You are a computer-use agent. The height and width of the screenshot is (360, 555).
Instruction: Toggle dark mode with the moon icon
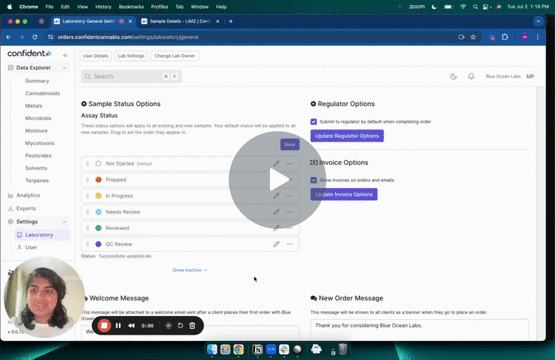point(453,76)
